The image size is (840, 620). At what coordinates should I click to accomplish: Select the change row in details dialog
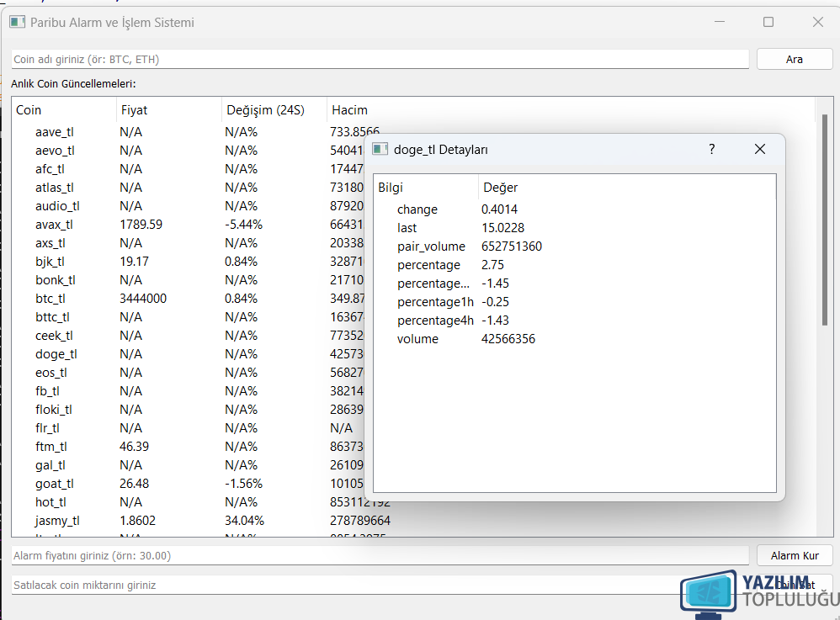(574, 209)
